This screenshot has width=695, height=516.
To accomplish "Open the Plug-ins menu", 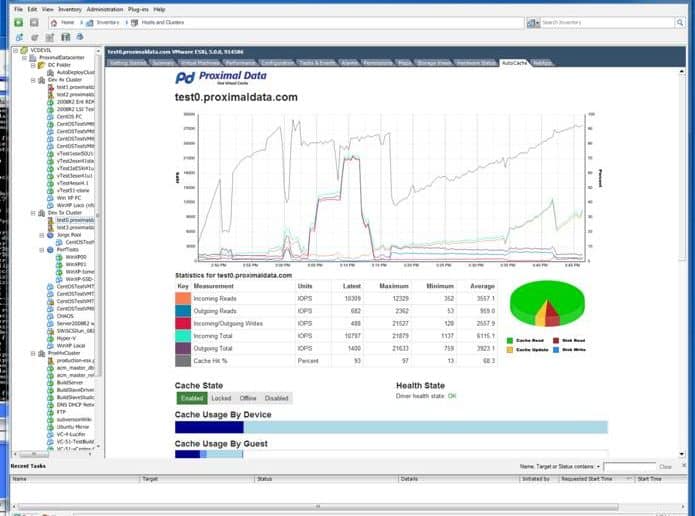I will pos(138,9).
